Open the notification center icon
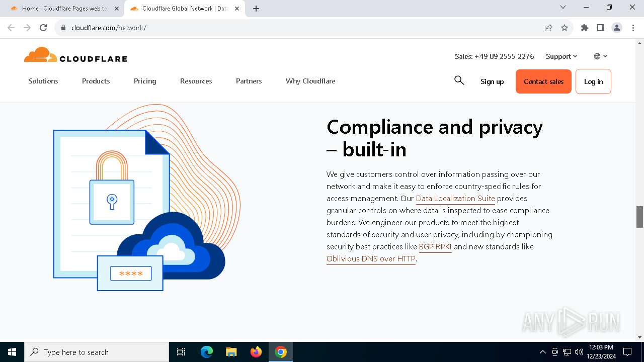 click(627, 352)
